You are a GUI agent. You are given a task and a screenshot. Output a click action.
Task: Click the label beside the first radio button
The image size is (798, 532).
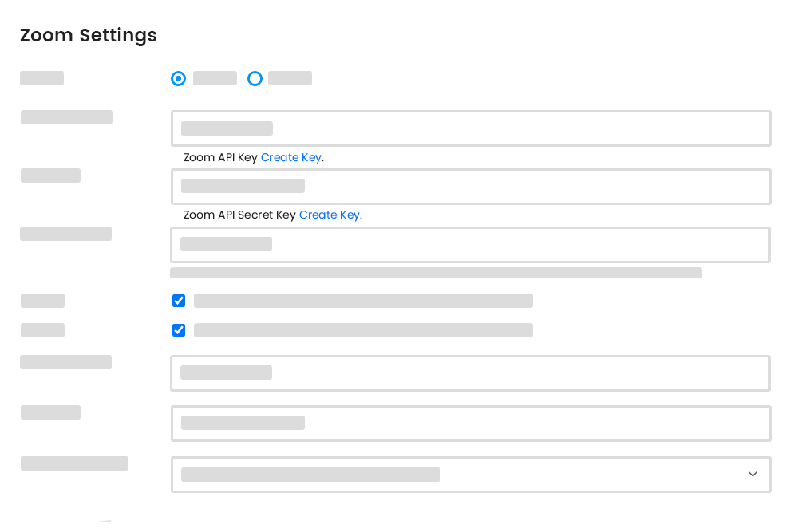coord(214,78)
